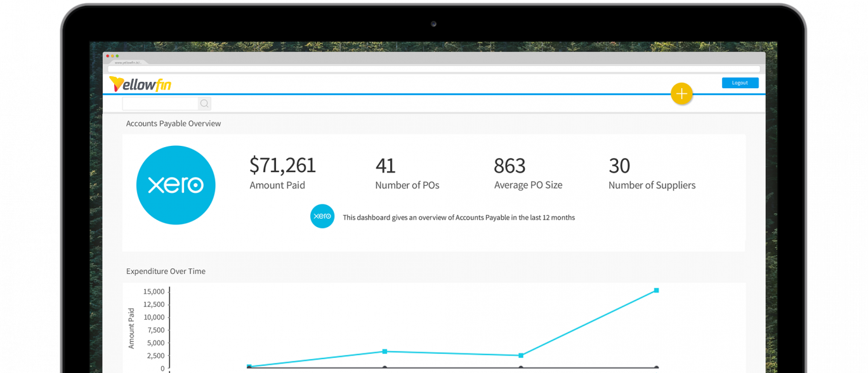Click the Yellowfin logo
This screenshot has height=373, width=868.
(140, 84)
